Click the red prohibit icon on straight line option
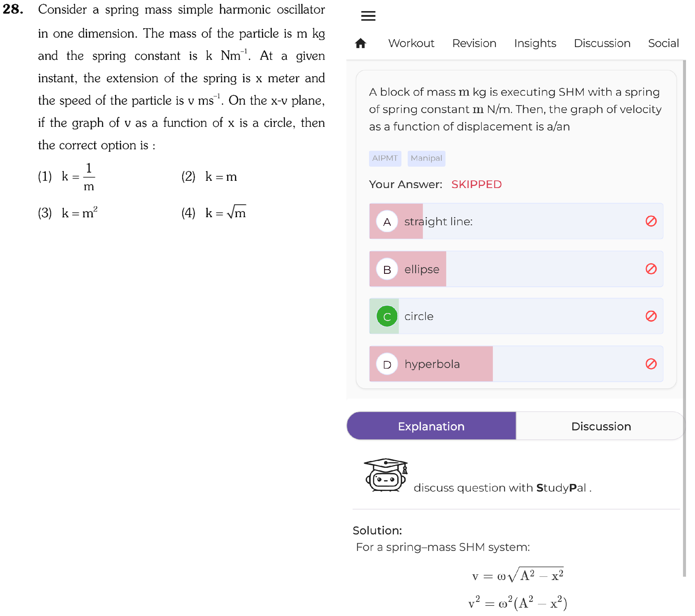This screenshot has width=695, height=616. [x=651, y=221]
